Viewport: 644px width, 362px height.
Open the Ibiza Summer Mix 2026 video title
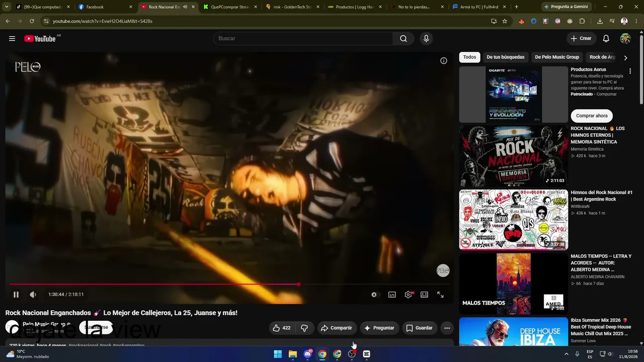click(601, 327)
